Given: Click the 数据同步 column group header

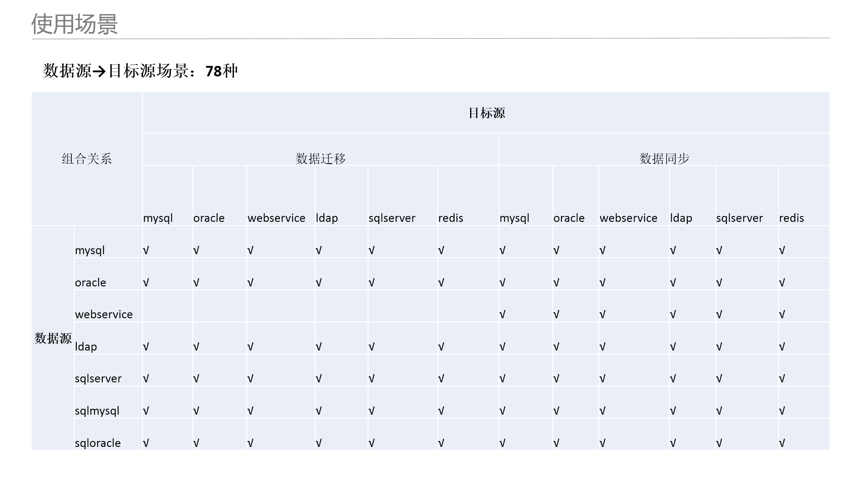Looking at the screenshot, I should click(664, 159).
